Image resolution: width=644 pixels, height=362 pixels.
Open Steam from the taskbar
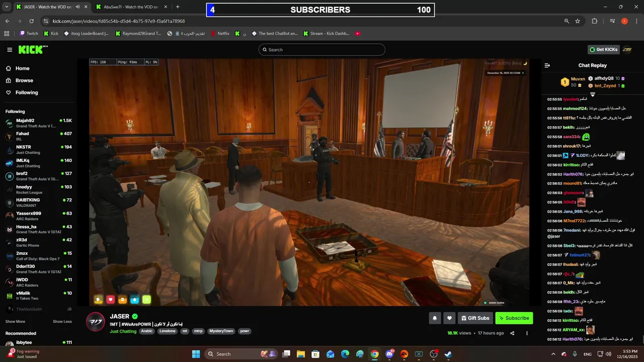point(448,354)
